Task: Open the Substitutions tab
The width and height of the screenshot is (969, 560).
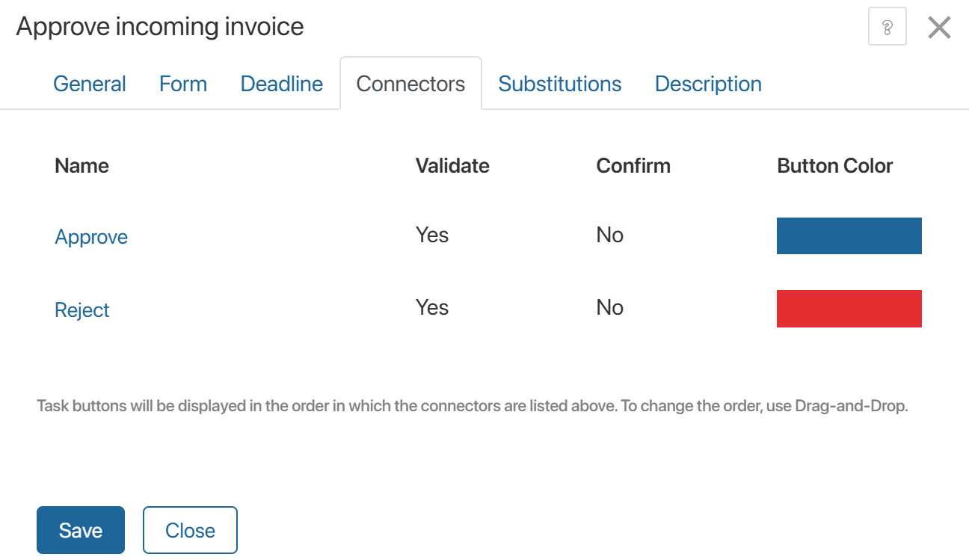Action: point(559,84)
